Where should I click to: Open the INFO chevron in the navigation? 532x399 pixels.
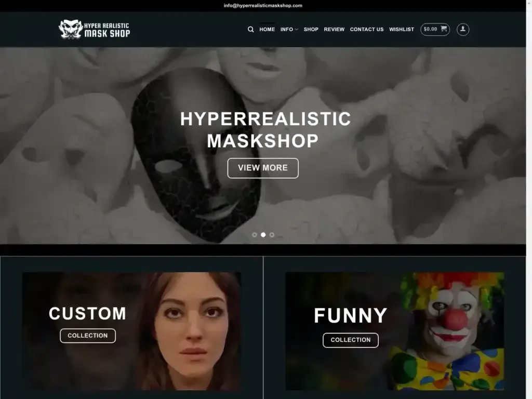[x=296, y=30]
